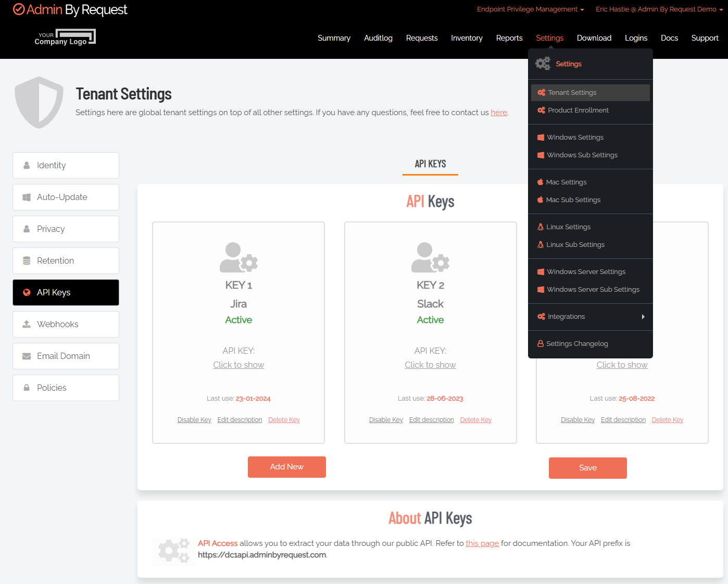Click the API prefix URL dc1api.adminbyrequest.com
Image resolution: width=728 pixels, height=584 pixels.
click(262, 555)
